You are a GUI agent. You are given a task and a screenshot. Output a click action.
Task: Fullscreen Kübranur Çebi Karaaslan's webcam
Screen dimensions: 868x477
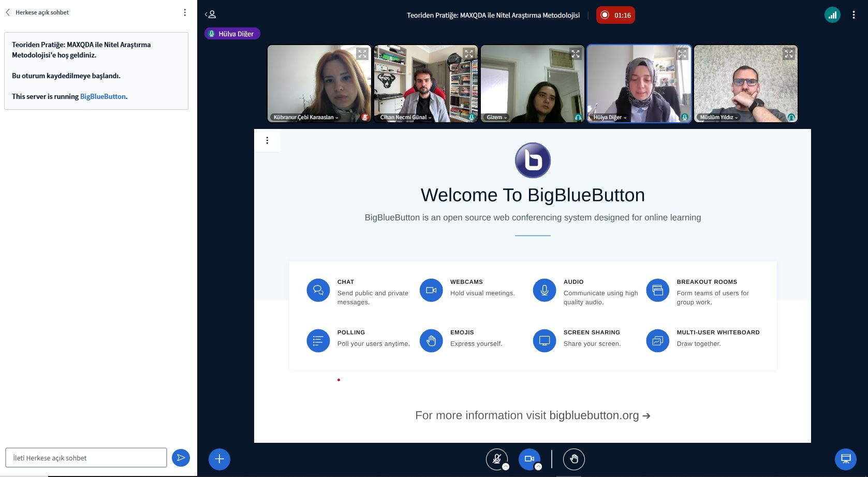tap(362, 54)
